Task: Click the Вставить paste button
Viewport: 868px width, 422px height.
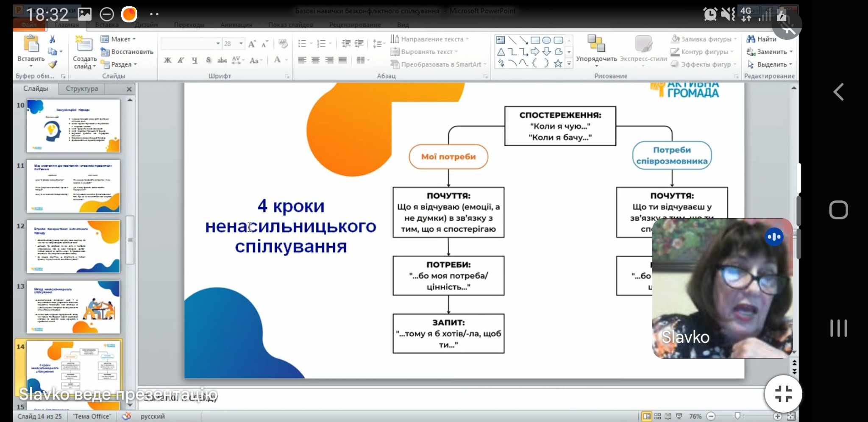Action: click(x=31, y=51)
